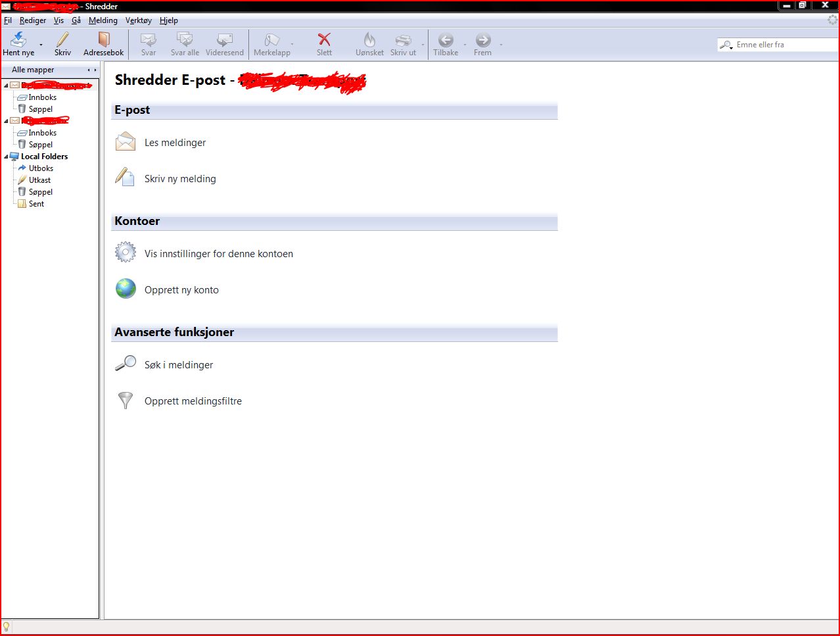The height and width of the screenshot is (636, 840).
Task: Open the Gå menu
Action: click(x=76, y=20)
